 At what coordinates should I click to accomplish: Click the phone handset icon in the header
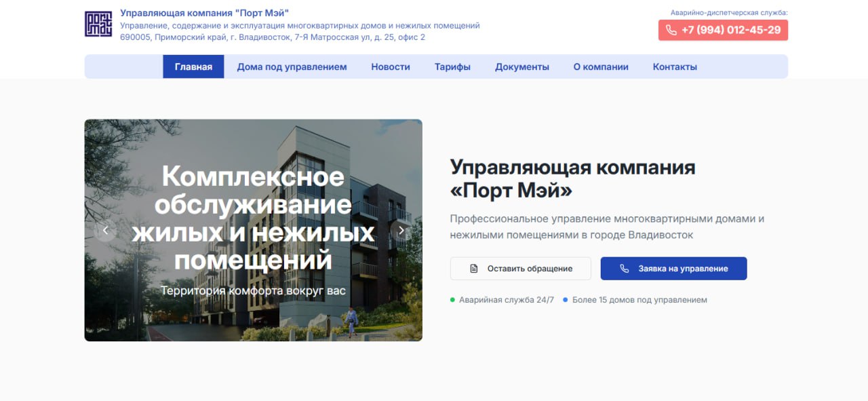click(x=672, y=30)
